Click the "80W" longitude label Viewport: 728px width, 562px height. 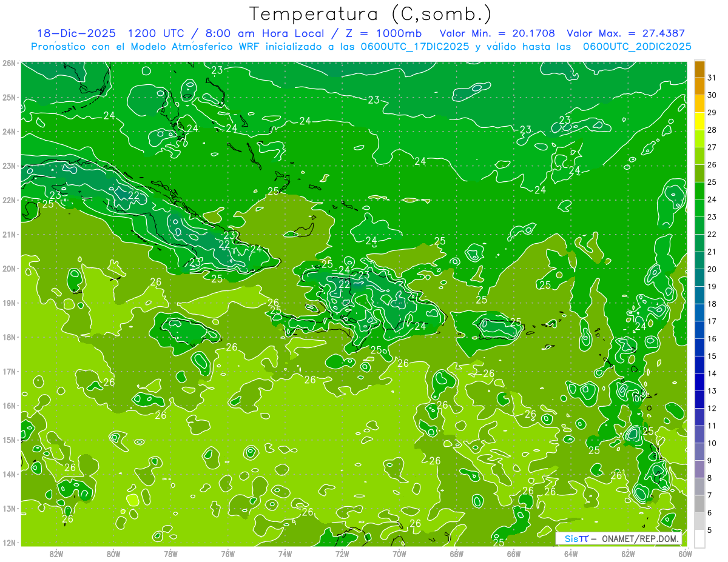tap(113, 554)
